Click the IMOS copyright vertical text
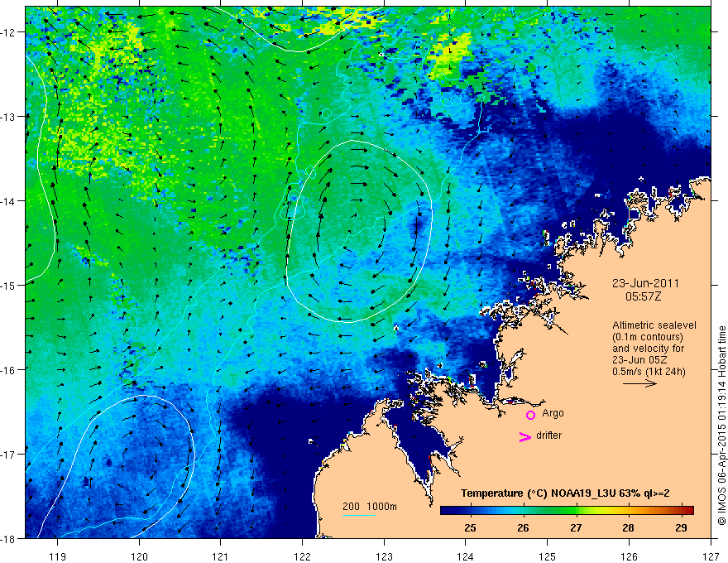The image size is (728, 563). coord(722,426)
